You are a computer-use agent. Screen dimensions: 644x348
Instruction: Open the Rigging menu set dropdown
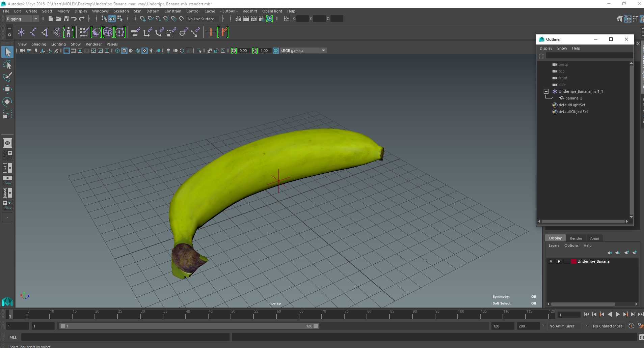(x=22, y=19)
